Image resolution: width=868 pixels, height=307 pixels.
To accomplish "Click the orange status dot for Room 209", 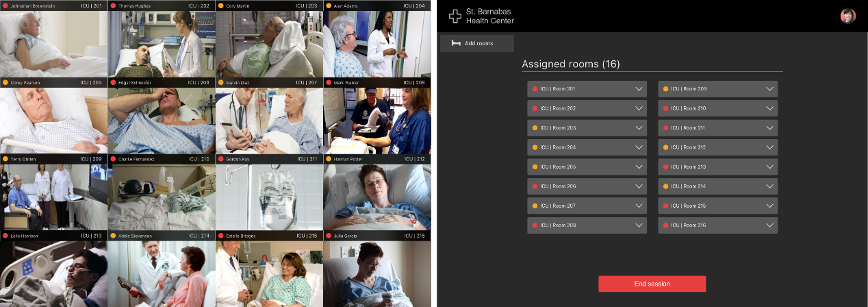I will click(666, 89).
